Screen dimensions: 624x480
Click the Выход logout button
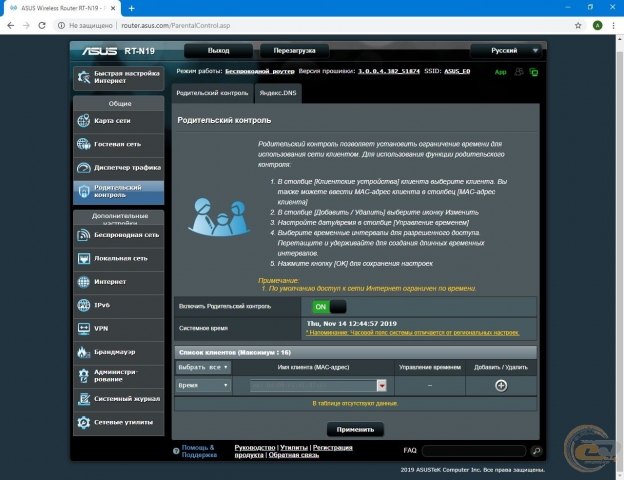[218, 51]
